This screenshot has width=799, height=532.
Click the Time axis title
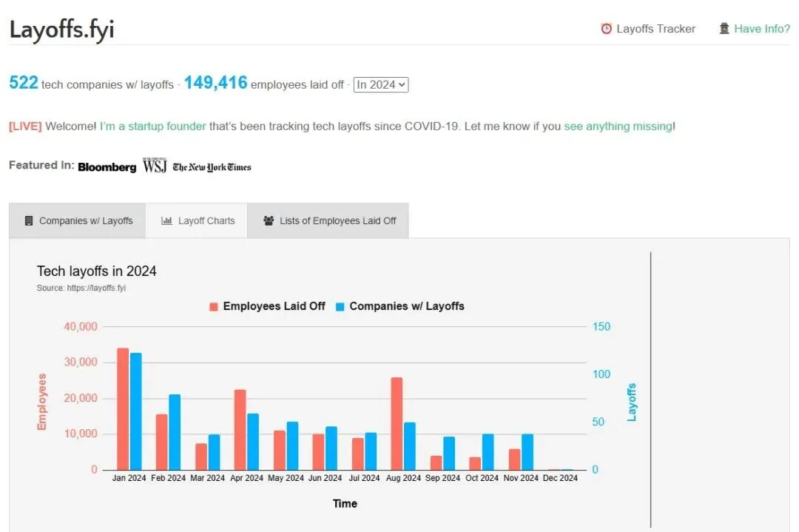[345, 503]
